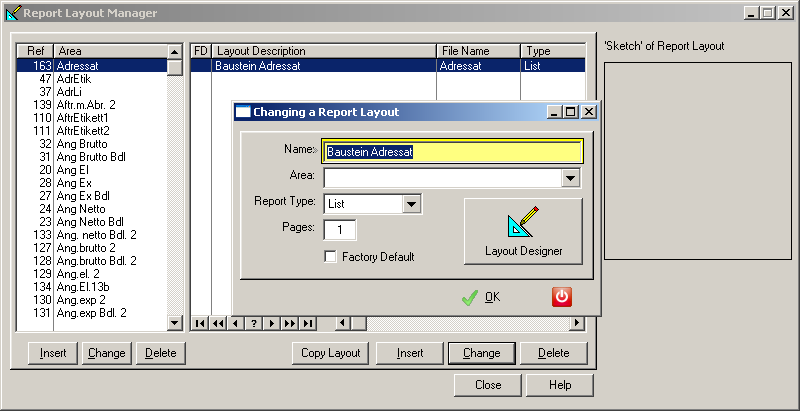Click the Ref column header
800x411 pixels.
tap(35, 51)
